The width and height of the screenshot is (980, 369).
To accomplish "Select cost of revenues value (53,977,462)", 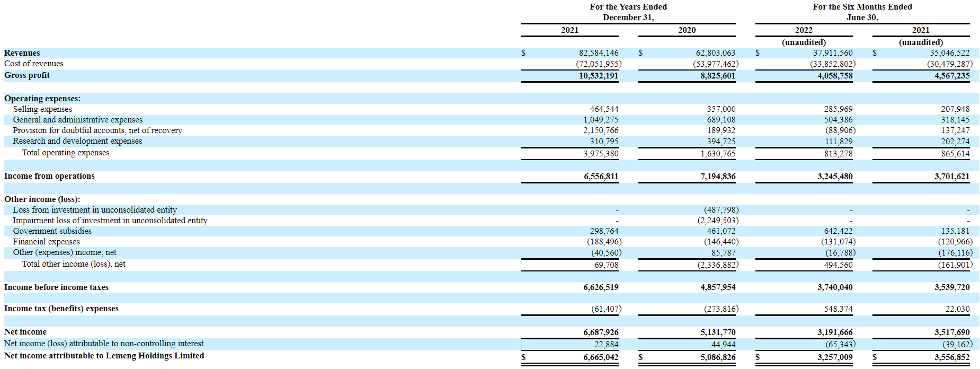I will (x=716, y=64).
